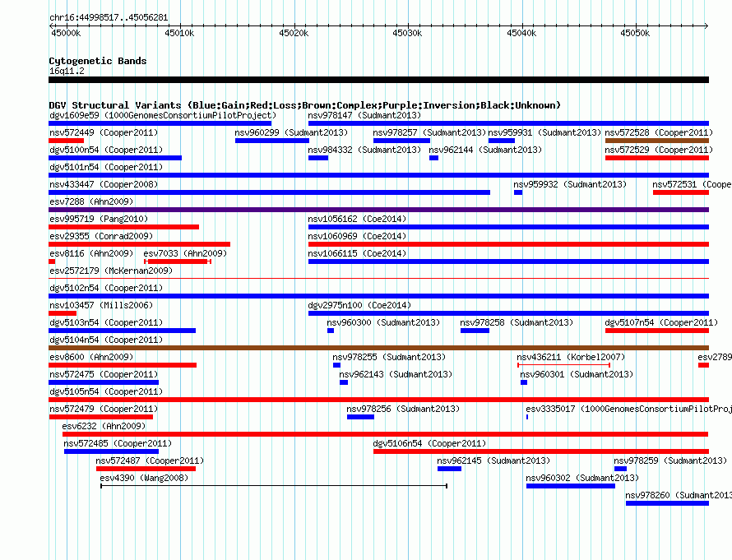The height and width of the screenshot is (560, 732).
Task: Open the nsv1066115 Coe2014 variant
Action: (357, 253)
